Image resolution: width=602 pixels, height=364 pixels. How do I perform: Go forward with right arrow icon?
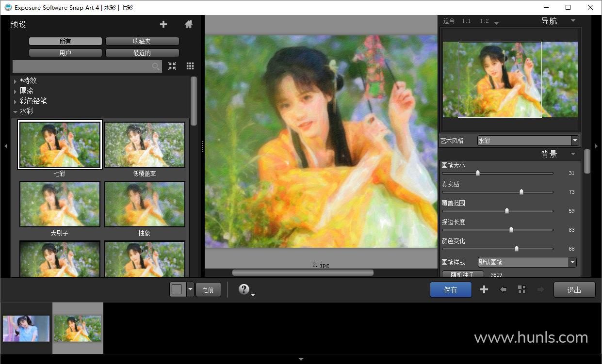(540, 289)
